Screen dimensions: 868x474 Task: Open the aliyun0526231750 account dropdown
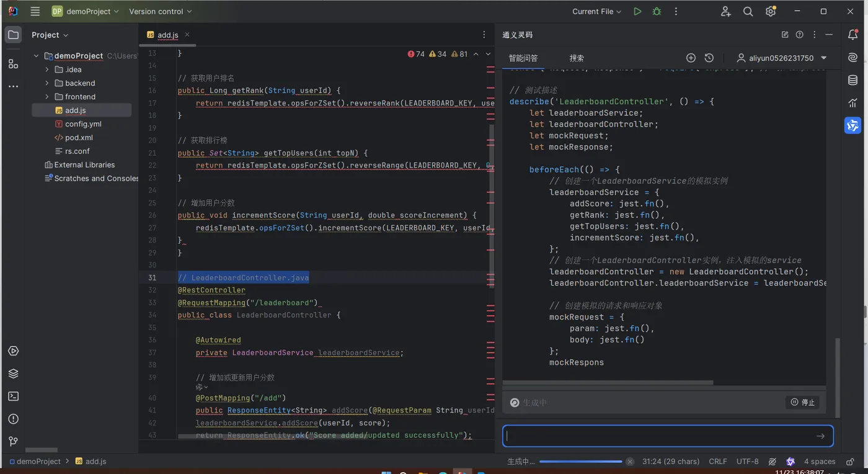point(782,58)
